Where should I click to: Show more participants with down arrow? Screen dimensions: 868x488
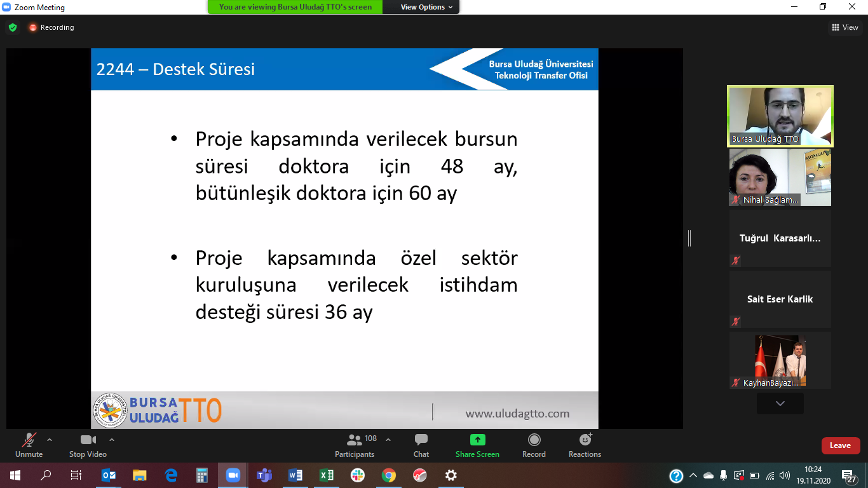pyautogui.click(x=780, y=403)
